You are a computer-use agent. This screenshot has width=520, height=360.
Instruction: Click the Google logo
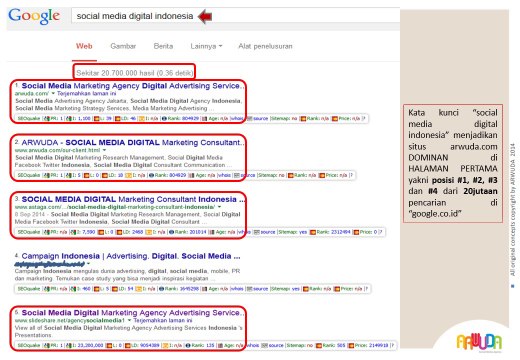(x=34, y=16)
